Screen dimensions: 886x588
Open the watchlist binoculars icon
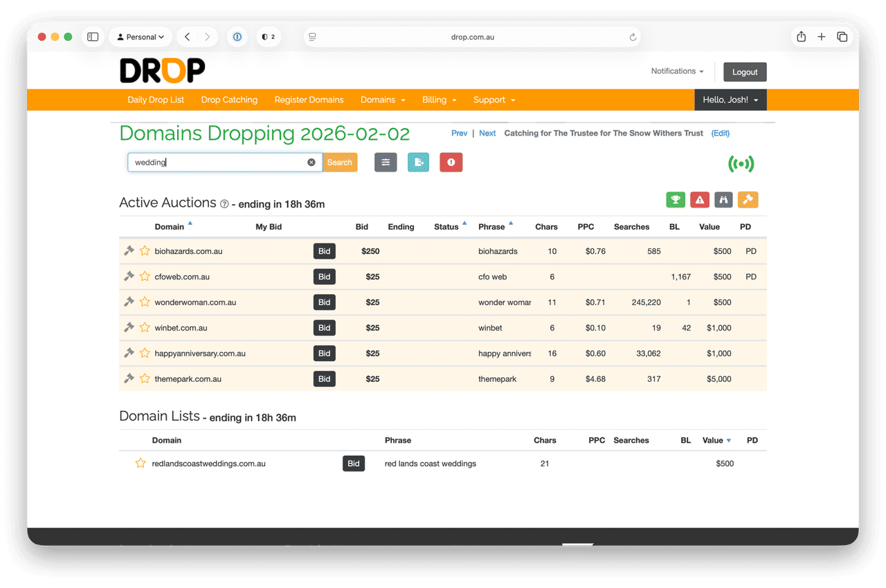pos(723,199)
